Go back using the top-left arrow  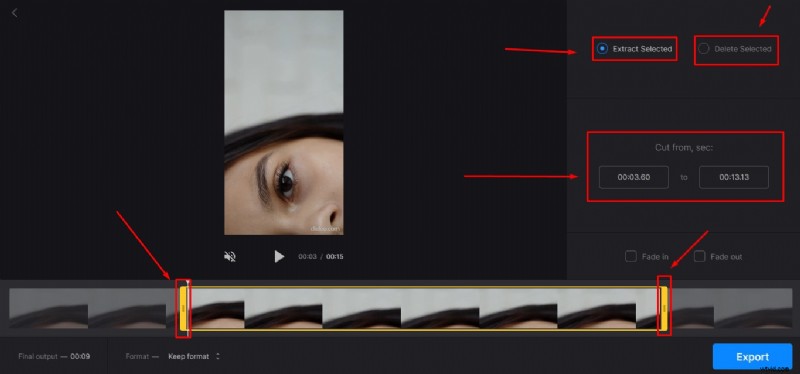[14, 13]
